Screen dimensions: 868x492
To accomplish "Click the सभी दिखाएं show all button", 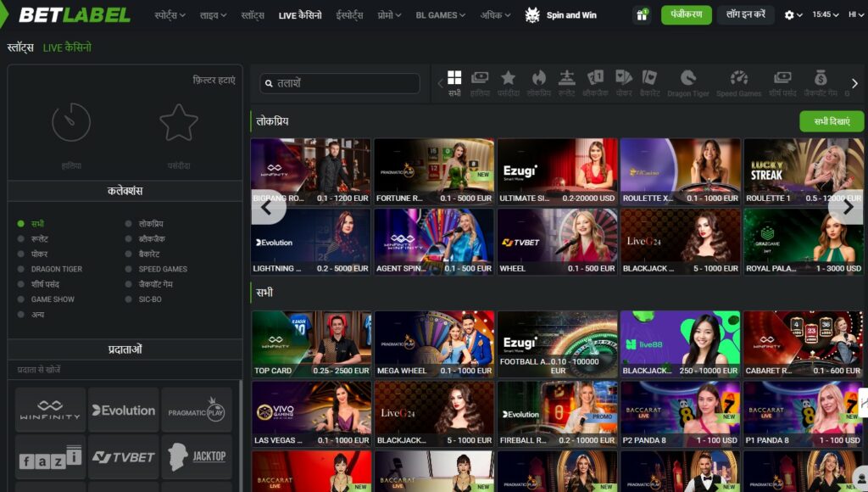I will pyautogui.click(x=832, y=121).
